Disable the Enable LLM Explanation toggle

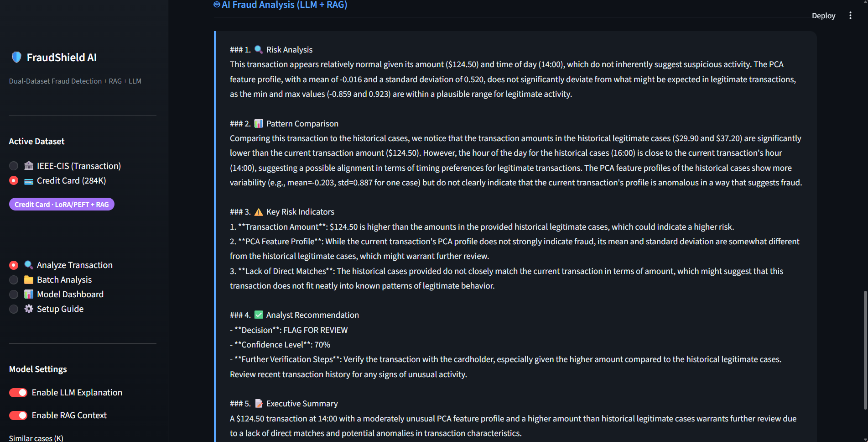[x=18, y=392]
